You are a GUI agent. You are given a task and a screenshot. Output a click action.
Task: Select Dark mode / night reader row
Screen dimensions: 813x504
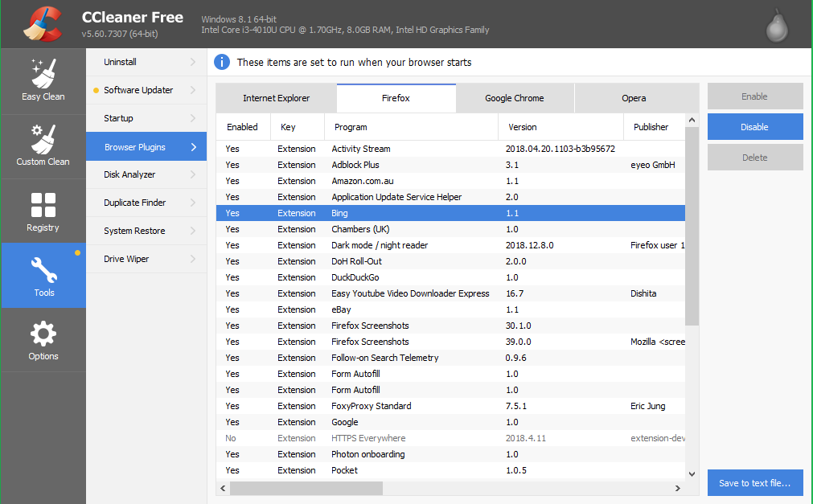[x=450, y=245]
